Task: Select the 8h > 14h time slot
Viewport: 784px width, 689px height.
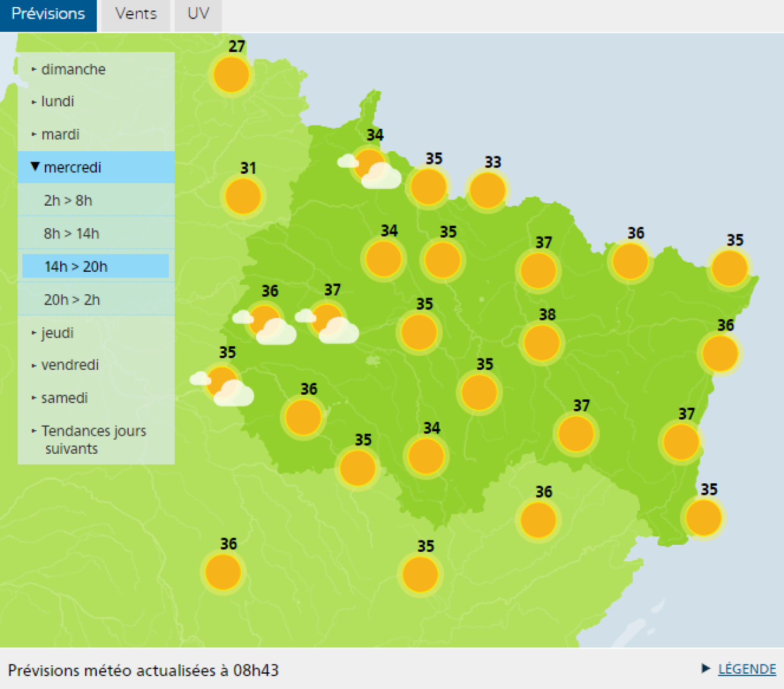Action: coord(72,233)
